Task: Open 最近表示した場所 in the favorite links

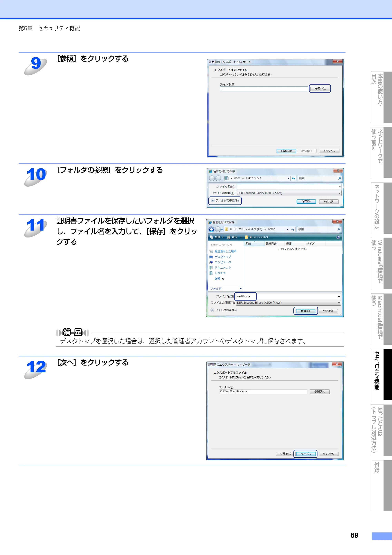Action: 223,251
